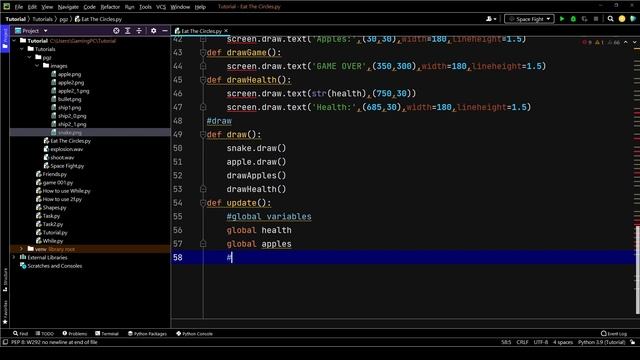Click the errors count inspection indicator

pos(587,42)
